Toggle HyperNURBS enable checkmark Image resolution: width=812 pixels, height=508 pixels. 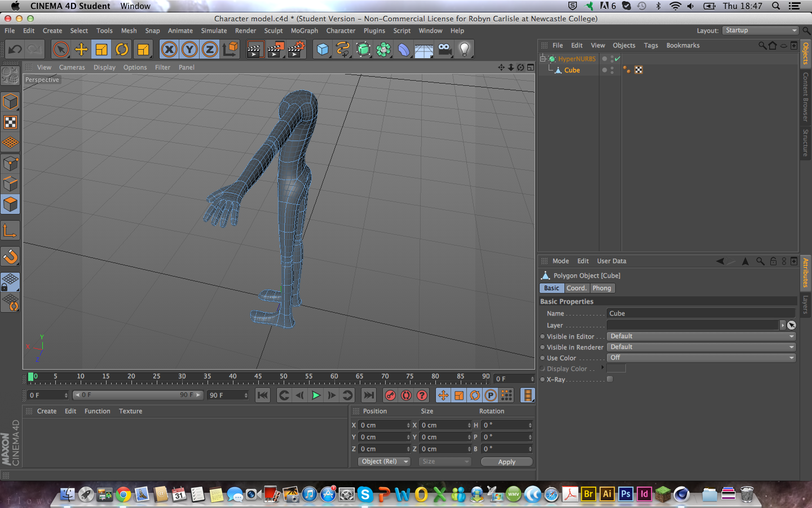(x=617, y=59)
